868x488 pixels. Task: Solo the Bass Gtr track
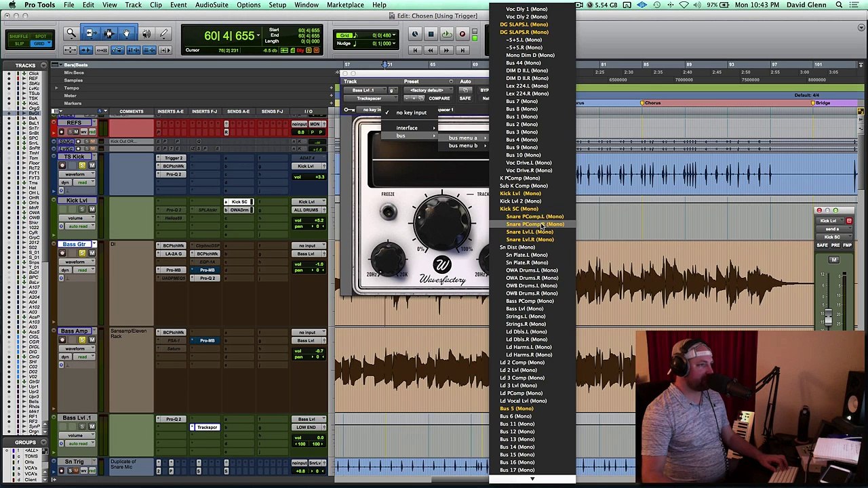(x=82, y=253)
